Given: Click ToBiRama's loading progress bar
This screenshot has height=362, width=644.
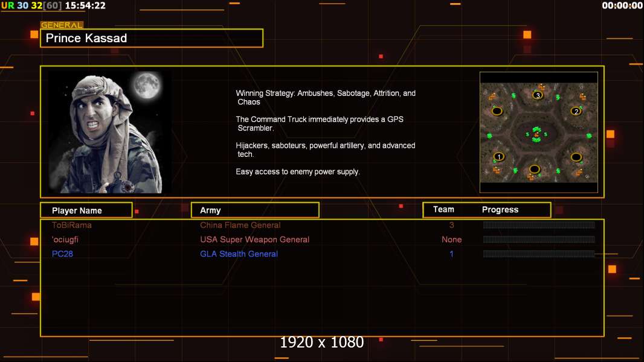Looking at the screenshot, I should point(539,224).
